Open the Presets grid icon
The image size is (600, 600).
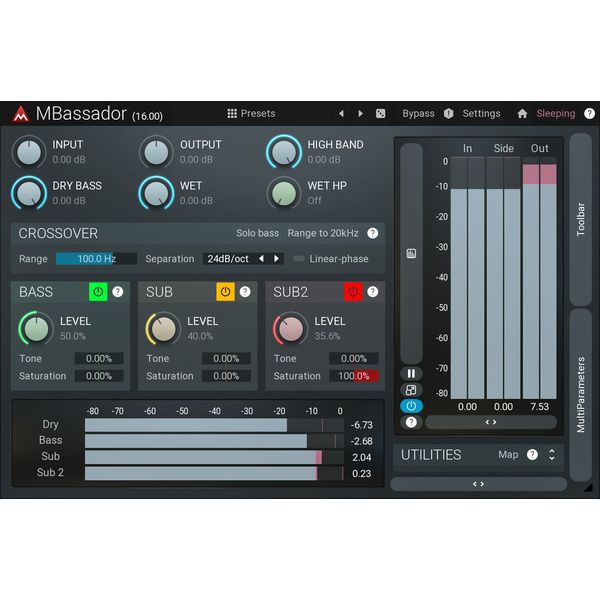pyautogui.click(x=232, y=114)
